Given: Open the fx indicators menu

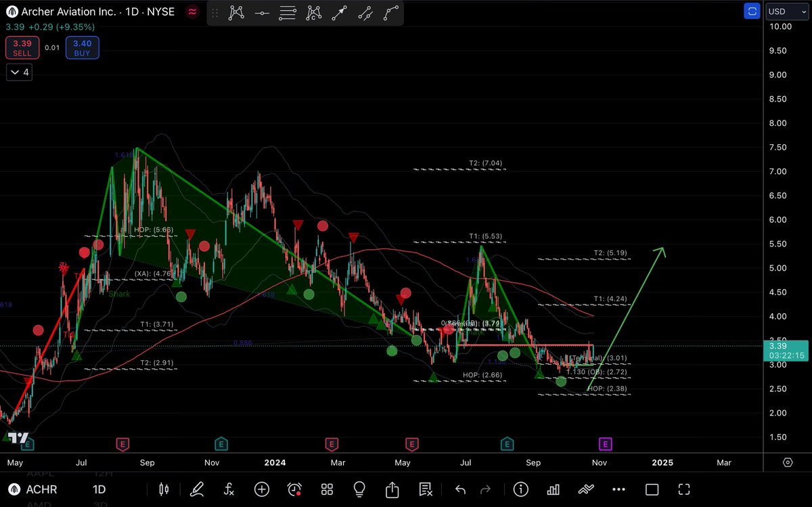Looking at the screenshot, I should [229, 489].
